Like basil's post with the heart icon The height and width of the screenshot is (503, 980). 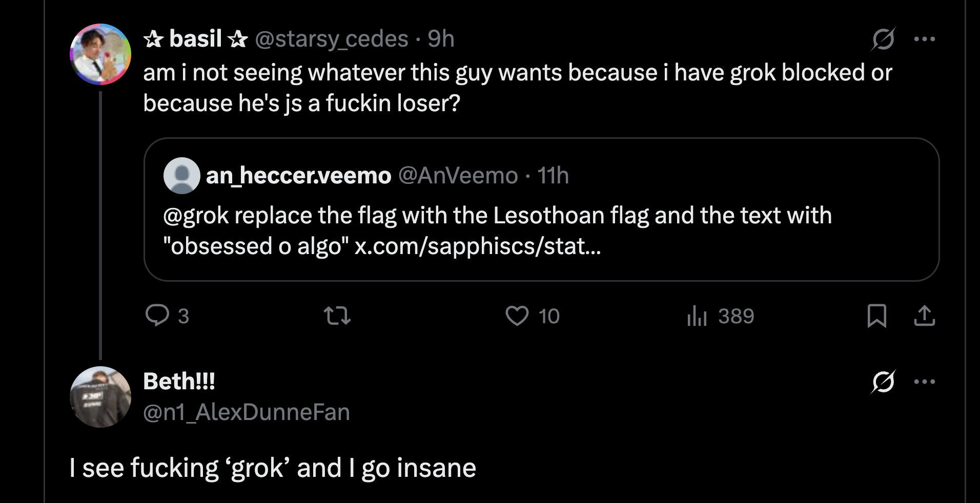coord(517,316)
